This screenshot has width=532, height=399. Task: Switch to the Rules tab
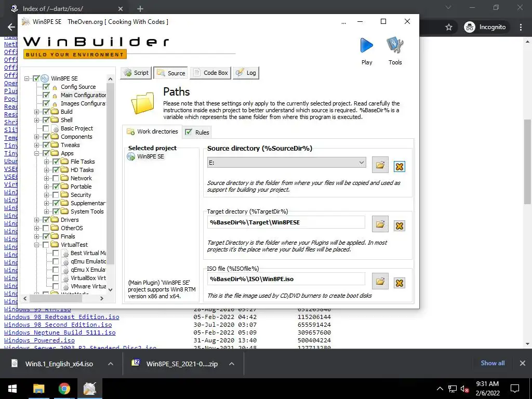[x=197, y=132]
